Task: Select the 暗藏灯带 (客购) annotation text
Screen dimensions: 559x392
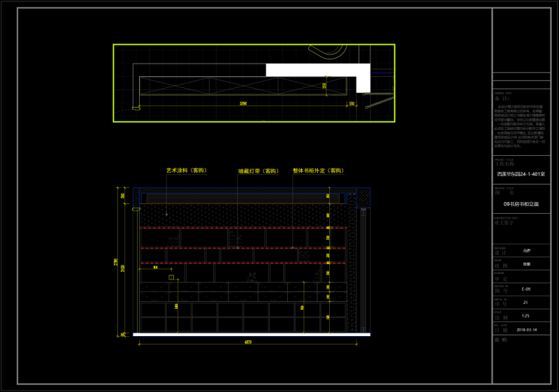Action: pyautogui.click(x=258, y=170)
